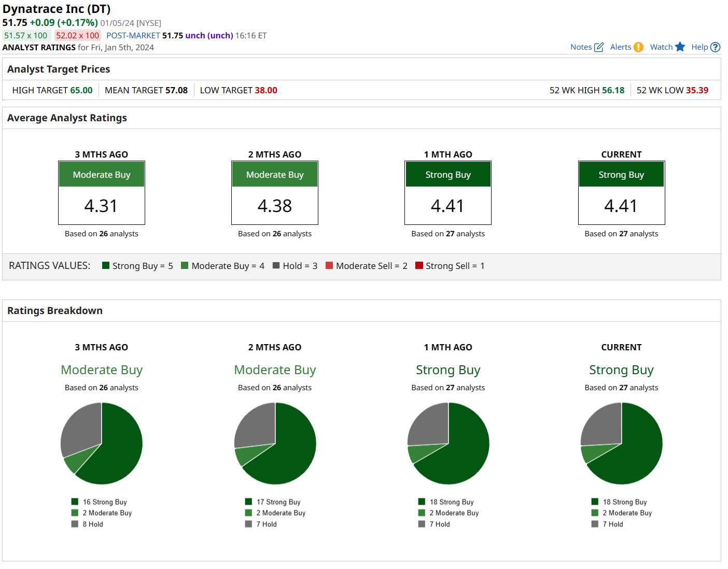Click the green Moderate Buy text under 3 MTHS AGO breakdown
Viewport: 728px width, 569px height.
click(102, 369)
